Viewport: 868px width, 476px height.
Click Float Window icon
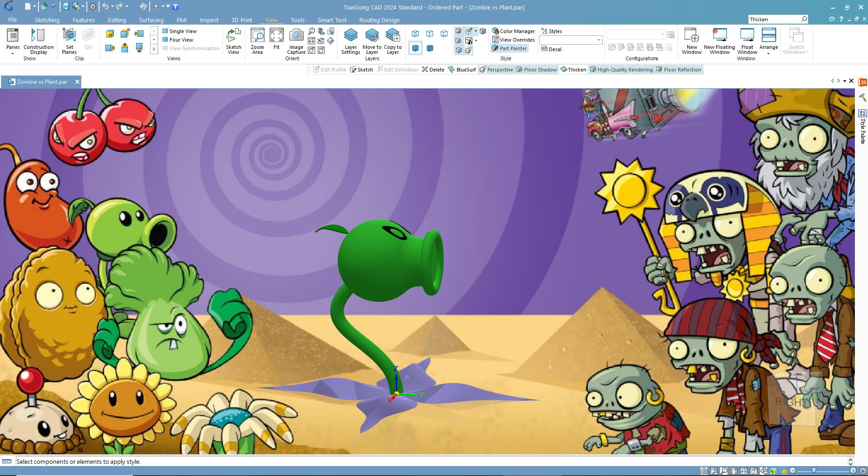(x=747, y=35)
